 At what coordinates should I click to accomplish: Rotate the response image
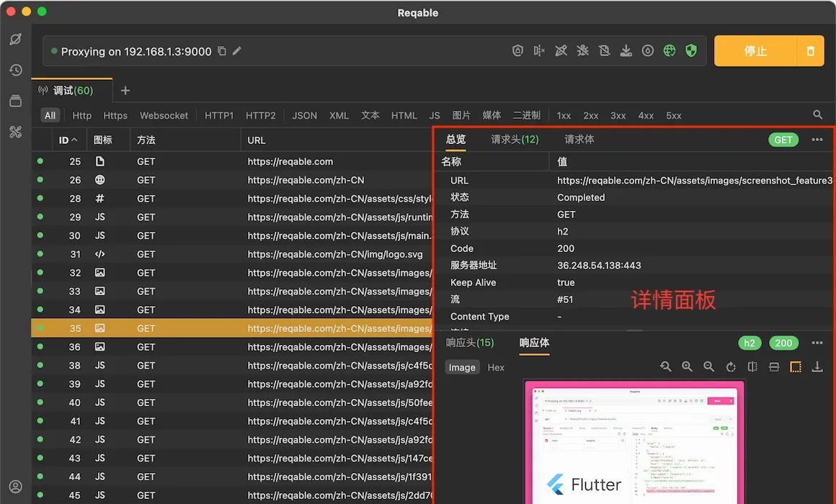[x=731, y=366]
